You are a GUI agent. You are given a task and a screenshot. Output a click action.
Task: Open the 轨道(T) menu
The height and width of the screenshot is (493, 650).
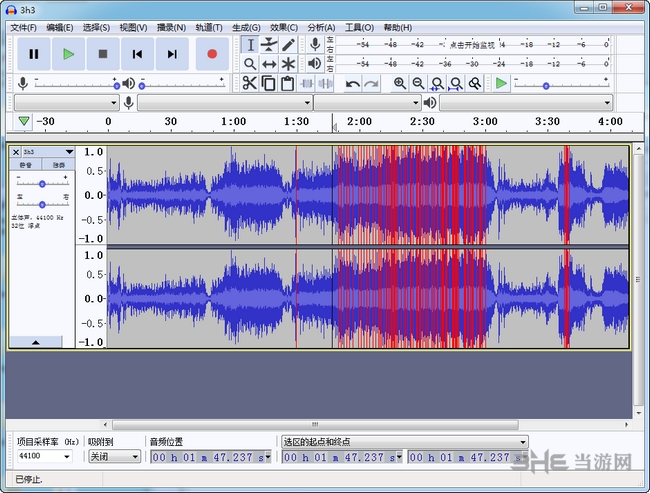click(209, 28)
